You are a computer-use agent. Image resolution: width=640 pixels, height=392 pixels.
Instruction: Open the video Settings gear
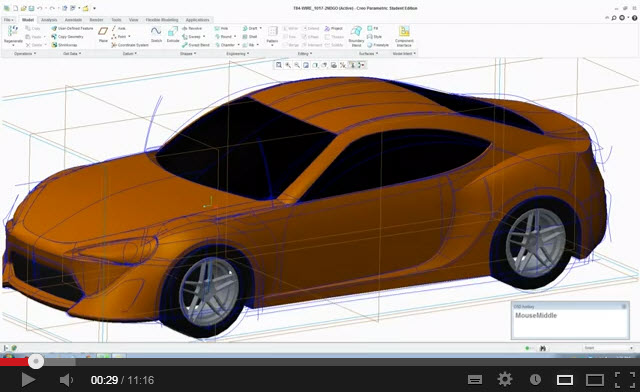click(505, 380)
